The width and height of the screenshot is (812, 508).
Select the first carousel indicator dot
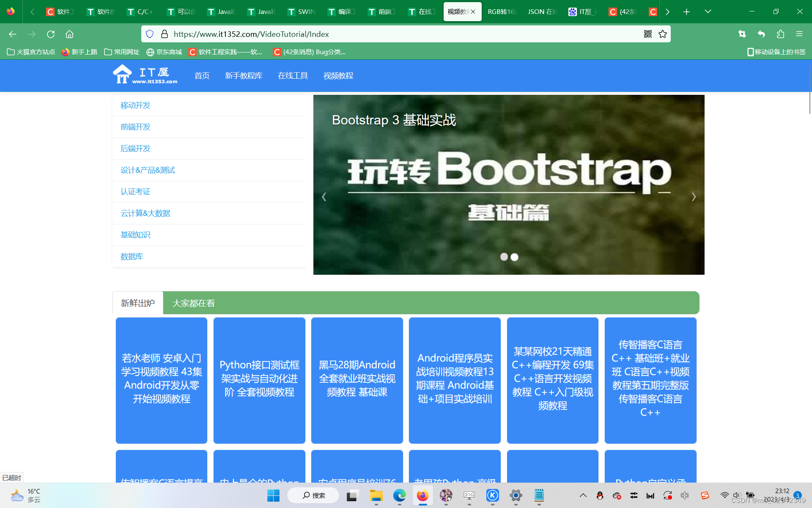coord(504,257)
